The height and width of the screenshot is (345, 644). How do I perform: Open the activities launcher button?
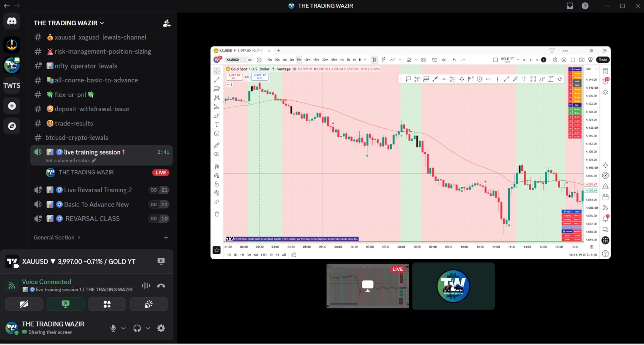107,304
